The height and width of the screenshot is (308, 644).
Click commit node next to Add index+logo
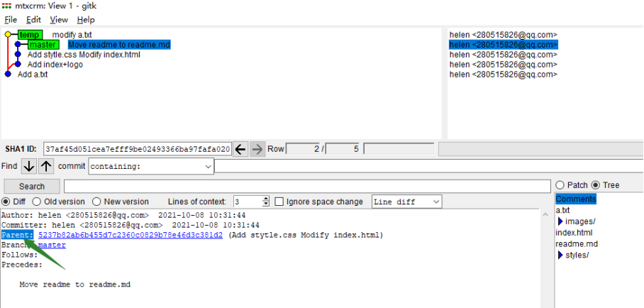(18, 65)
